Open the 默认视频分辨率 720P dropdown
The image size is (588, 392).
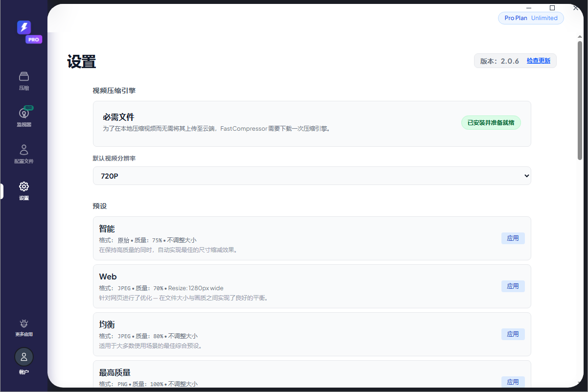(312, 176)
